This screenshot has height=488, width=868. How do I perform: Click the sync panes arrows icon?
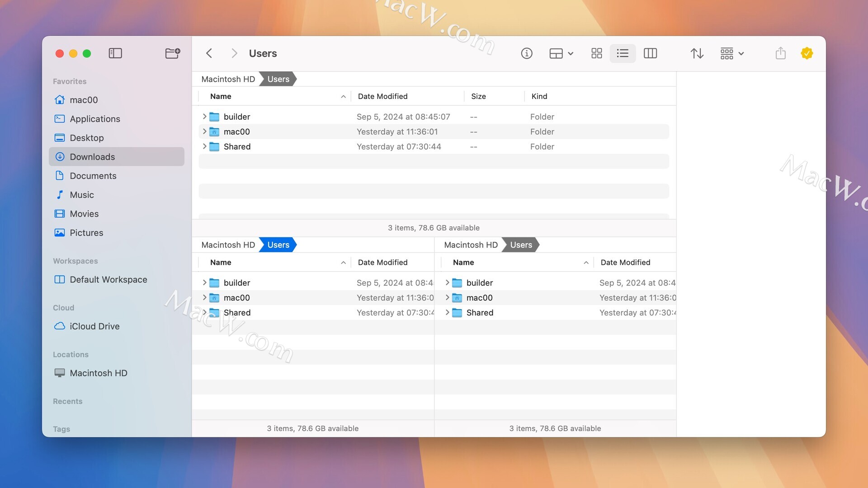[697, 53]
